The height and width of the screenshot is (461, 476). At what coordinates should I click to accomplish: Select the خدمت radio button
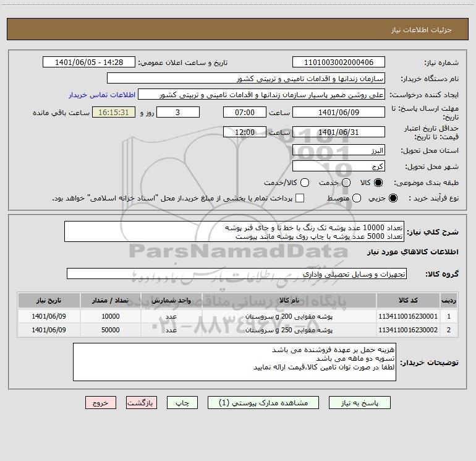coord(346,183)
